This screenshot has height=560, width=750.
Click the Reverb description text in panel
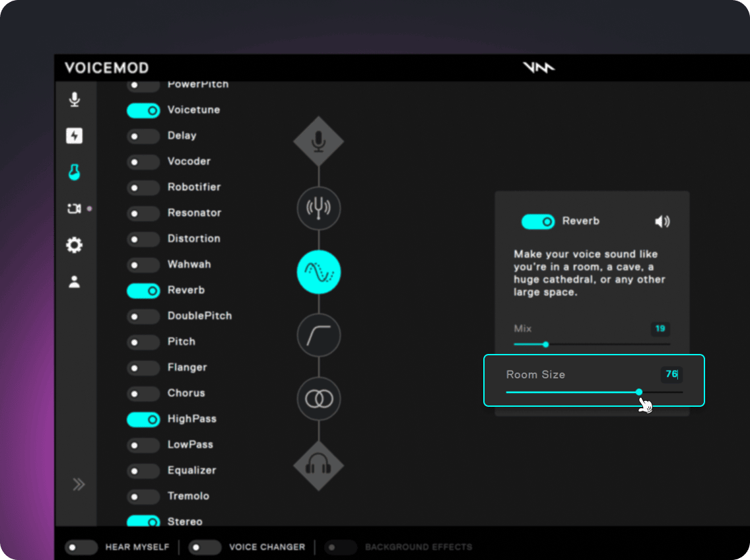click(x=590, y=273)
